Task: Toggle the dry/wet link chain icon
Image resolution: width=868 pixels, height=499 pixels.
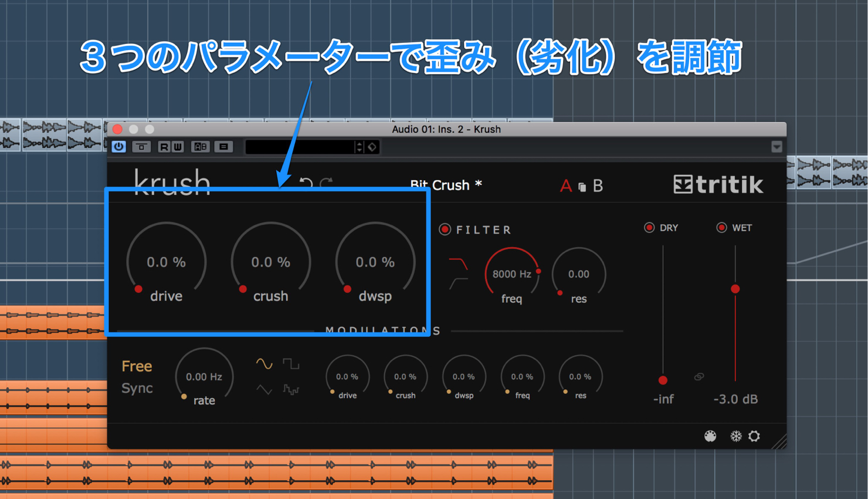Action: coord(699,376)
